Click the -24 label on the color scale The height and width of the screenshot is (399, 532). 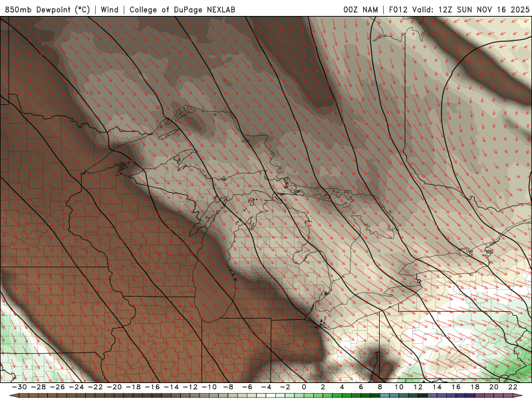click(76, 387)
